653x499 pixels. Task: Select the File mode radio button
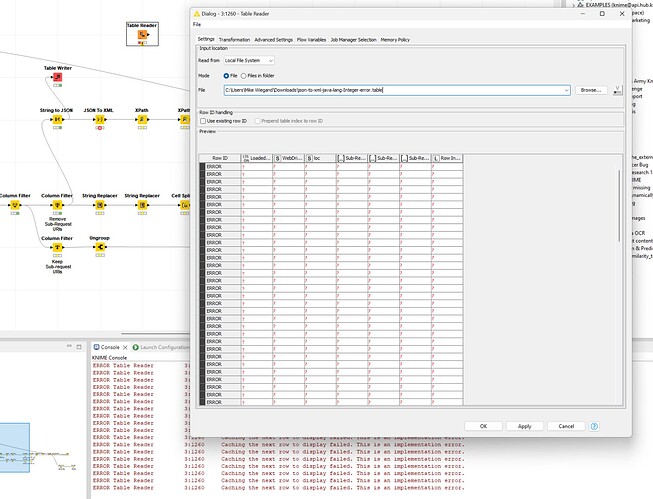pos(226,76)
